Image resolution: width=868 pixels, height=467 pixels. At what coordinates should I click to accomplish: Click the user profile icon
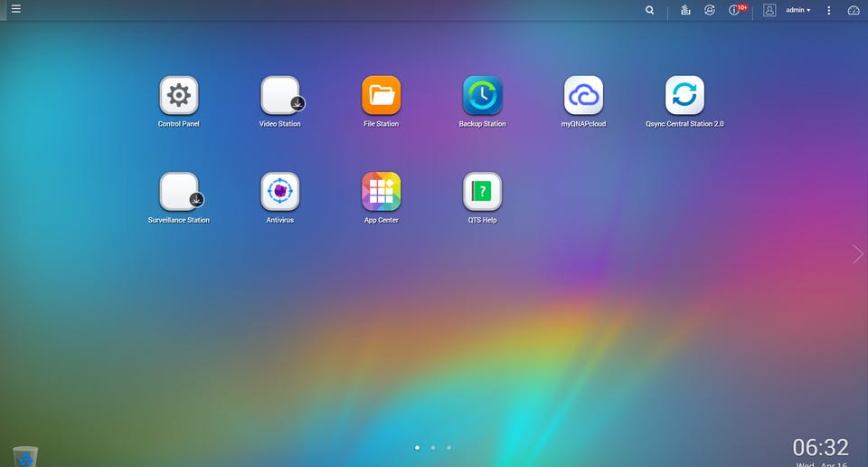click(769, 10)
